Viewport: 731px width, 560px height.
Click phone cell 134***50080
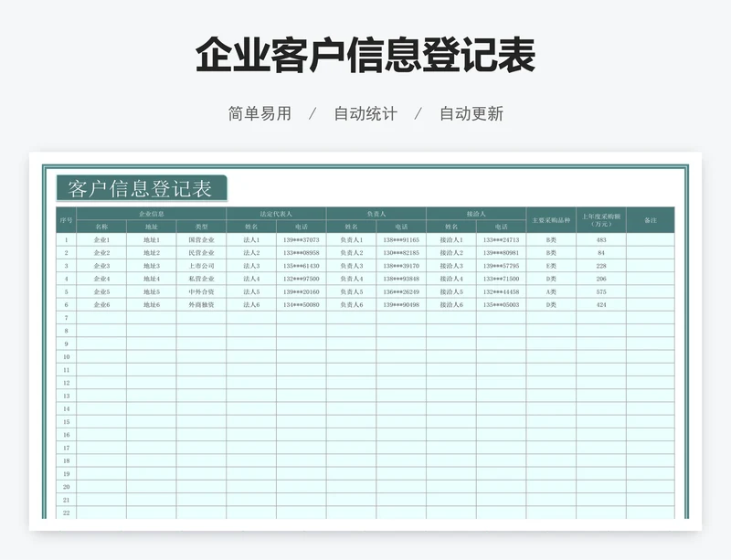tap(302, 304)
